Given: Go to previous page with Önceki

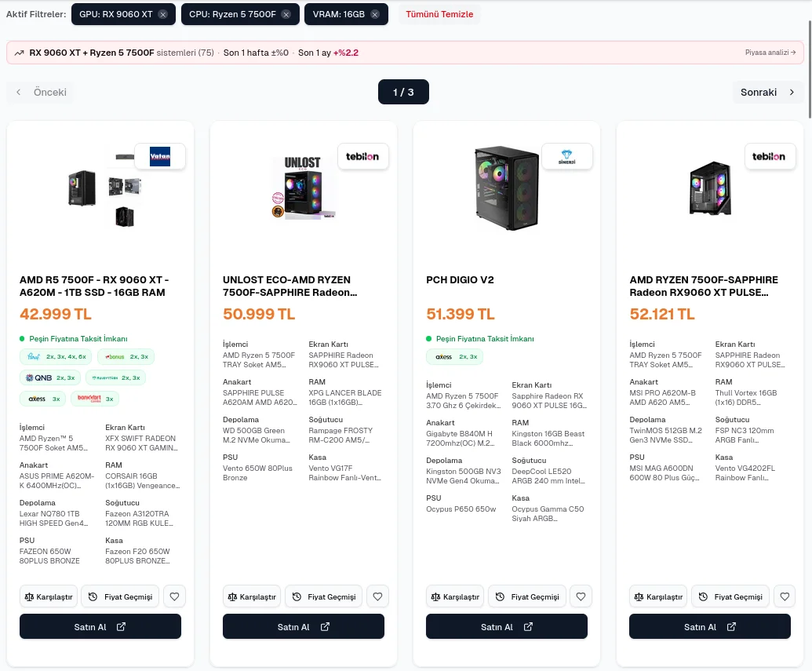Looking at the screenshot, I should click(x=42, y=93).
